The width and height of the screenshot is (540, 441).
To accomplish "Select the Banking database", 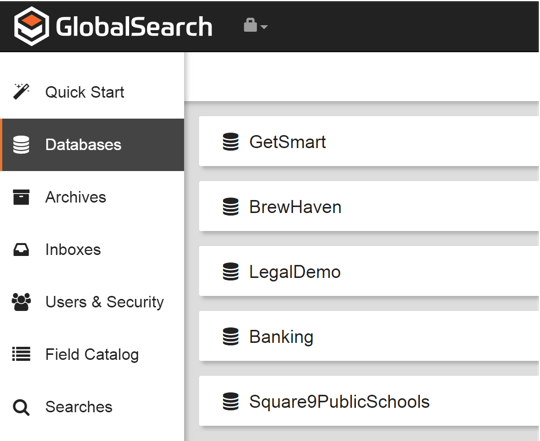I will click(x=369, y=336).
